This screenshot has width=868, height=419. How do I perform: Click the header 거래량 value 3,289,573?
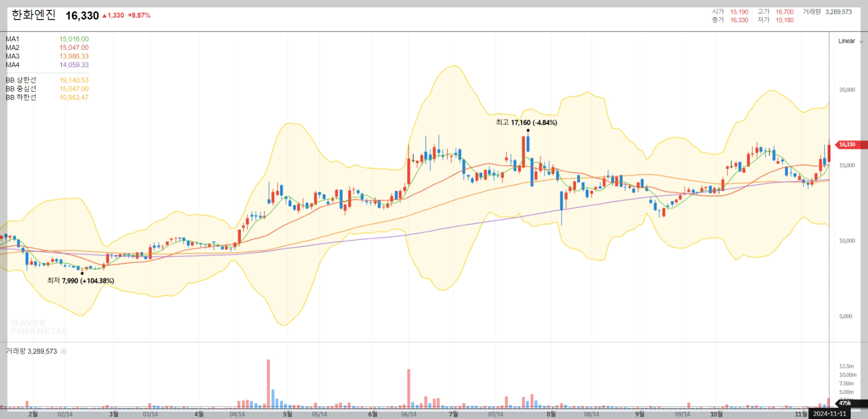click(838, 12)
